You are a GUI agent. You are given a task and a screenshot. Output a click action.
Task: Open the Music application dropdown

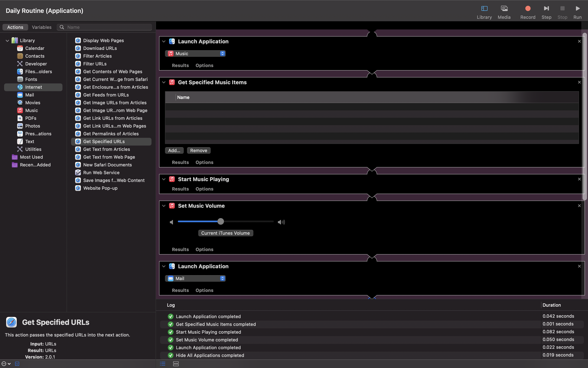coord(195,54)
